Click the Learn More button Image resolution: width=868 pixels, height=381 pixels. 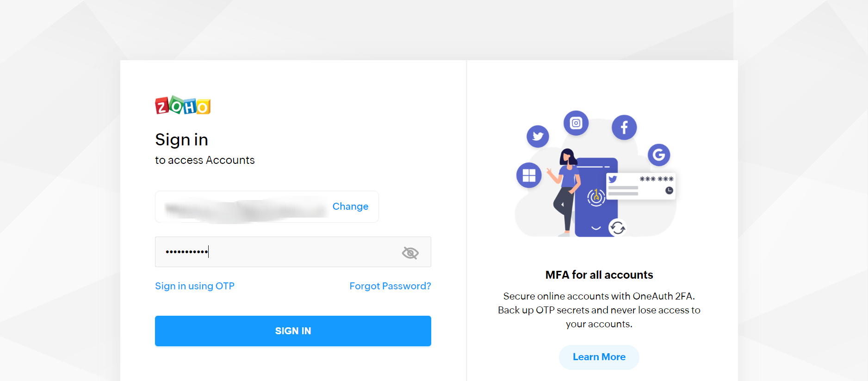point(599,357)
